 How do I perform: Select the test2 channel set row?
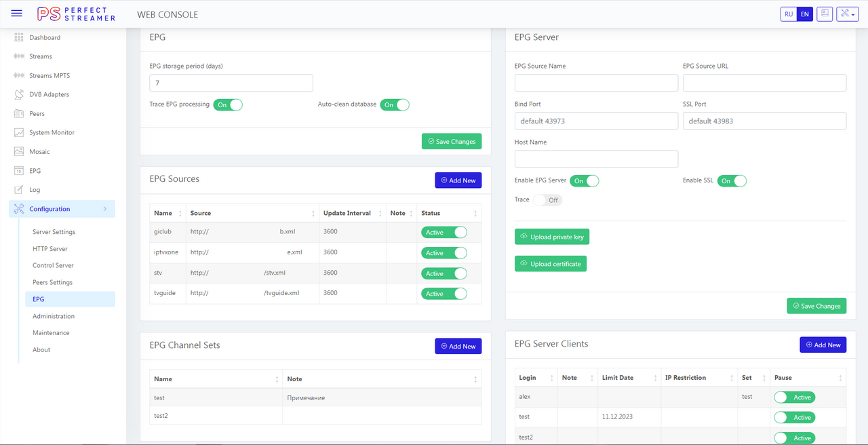(315, 416)
